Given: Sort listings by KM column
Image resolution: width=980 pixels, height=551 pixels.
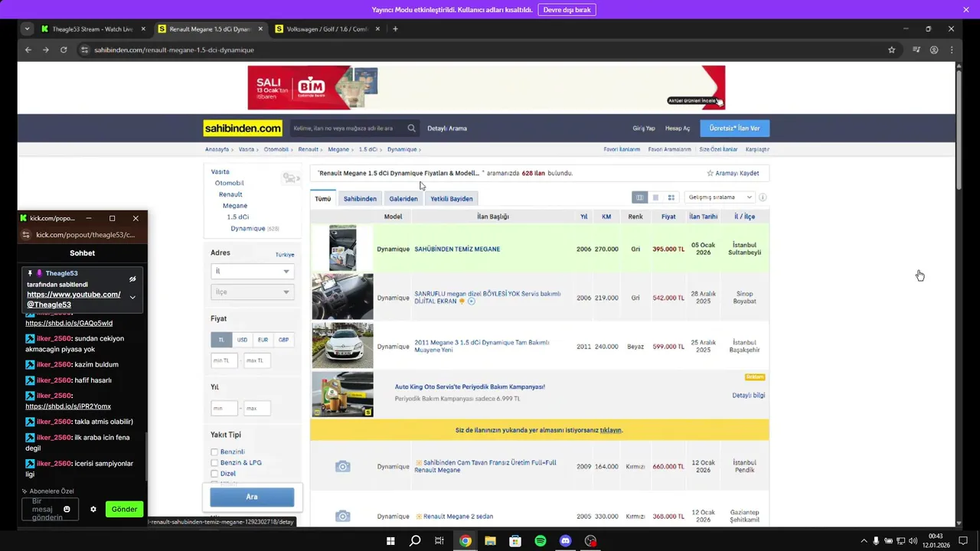Looking at the screenshot, I should pyautogui.click(x=606, y=217).
